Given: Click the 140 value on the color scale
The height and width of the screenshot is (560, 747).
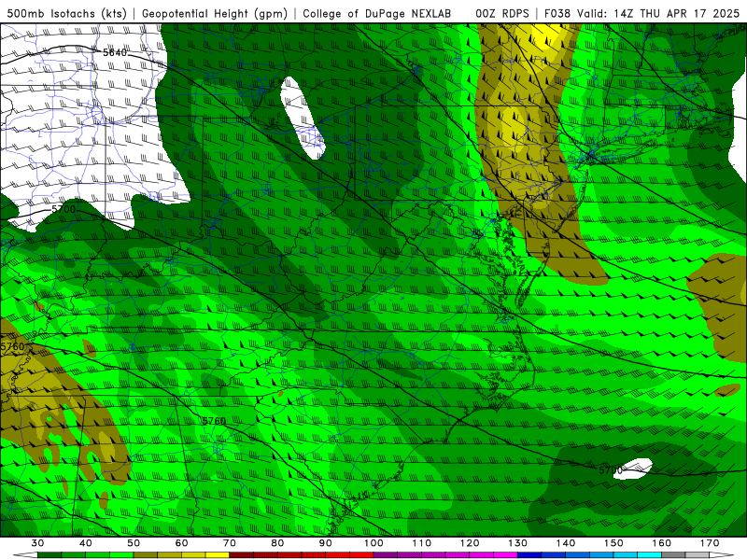Looking at the screenshot, I should click(x=566, y=543).
